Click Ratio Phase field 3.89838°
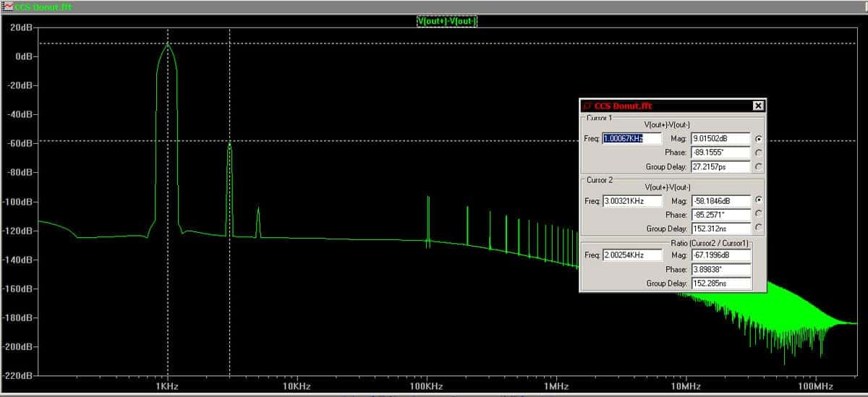 point(721,269)
